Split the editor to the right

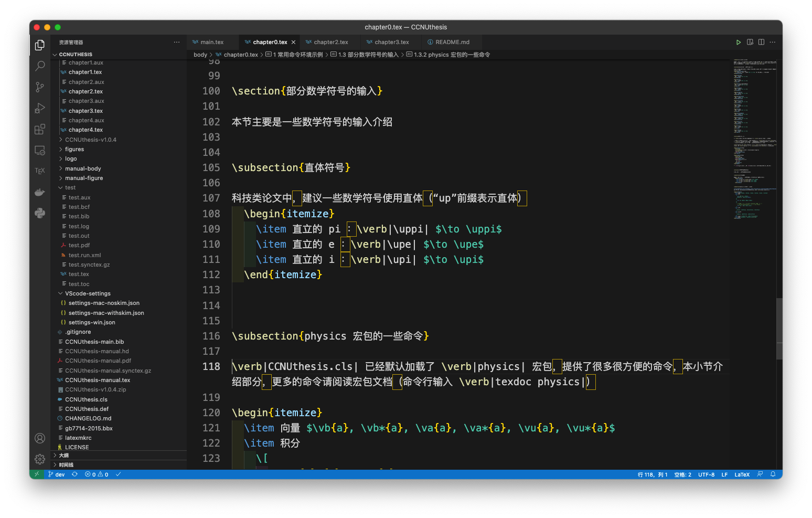pyautogui.click(x=761, y=42)
